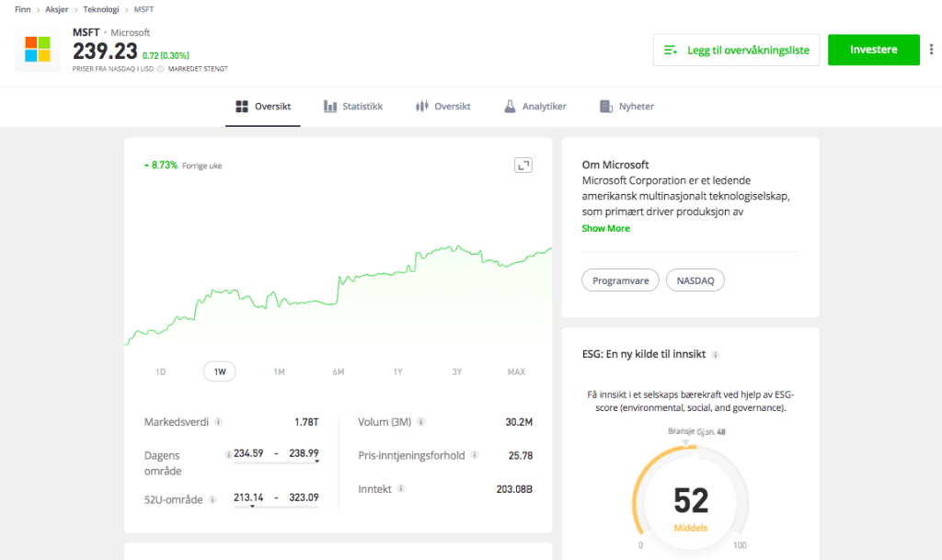Image resolution: width=942 pixels, height=560 pixels.
Task: Expand company description with Show More
Action: (x=605, y=228)
